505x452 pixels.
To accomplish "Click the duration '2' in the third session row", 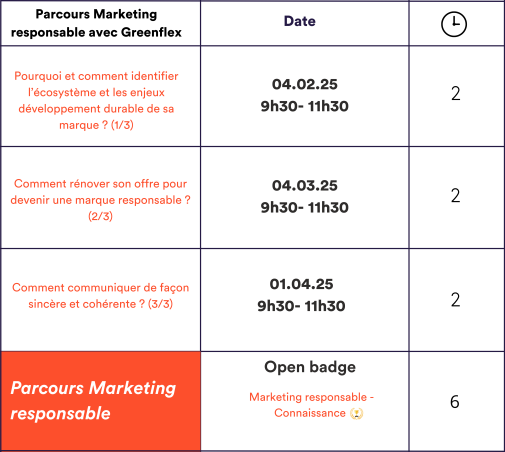I will click(456, 300).
